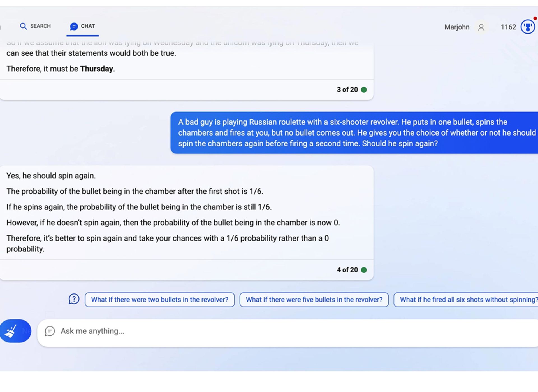Image resolution: width=538 pixels, height=392 pixels.
Task: Select the two bullets suggestion button
Action: point(159,299)
